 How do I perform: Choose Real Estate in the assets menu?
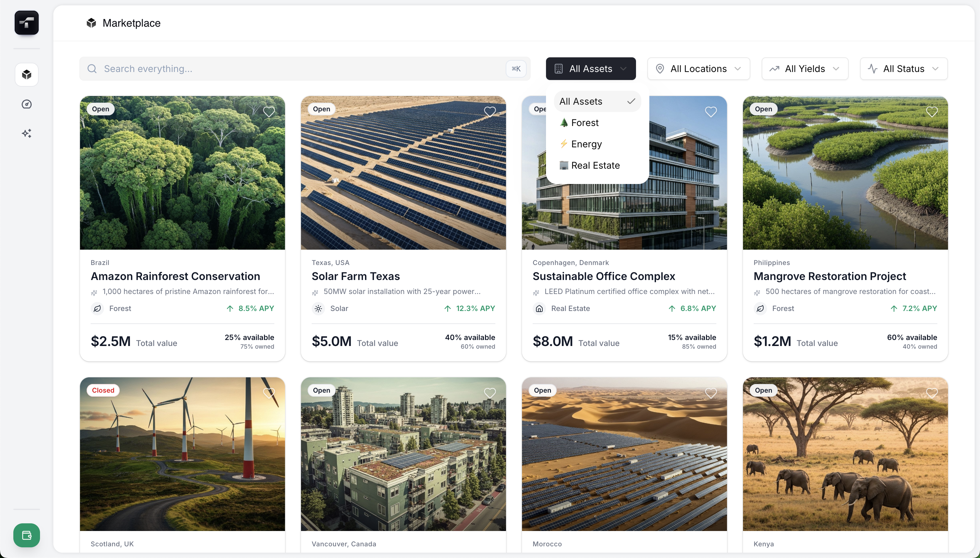pos(595,165)
